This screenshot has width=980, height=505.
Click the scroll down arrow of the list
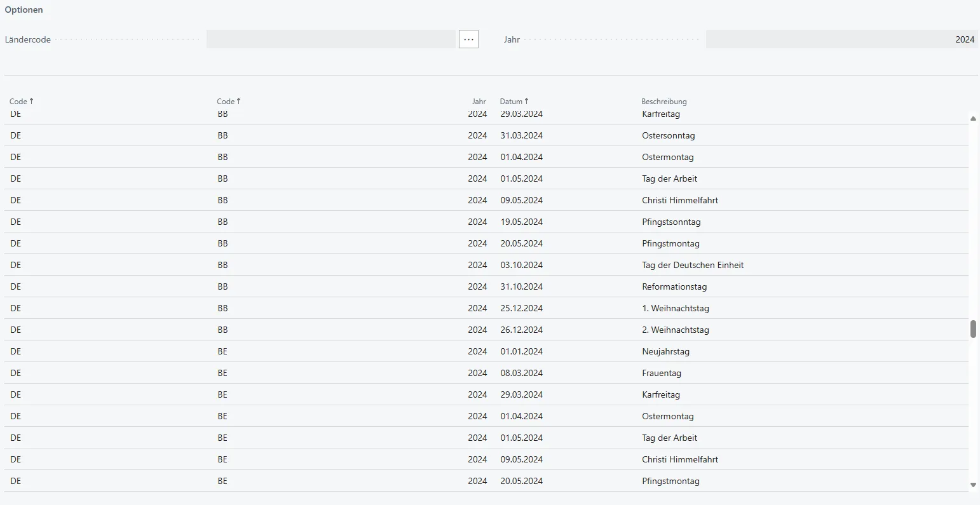(973, 485)
